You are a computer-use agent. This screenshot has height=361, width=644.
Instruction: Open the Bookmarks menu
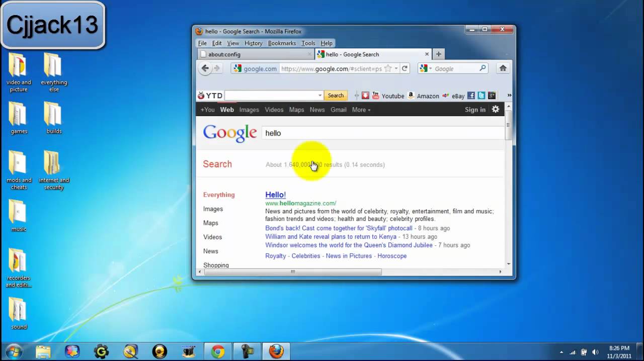(282, 43)
